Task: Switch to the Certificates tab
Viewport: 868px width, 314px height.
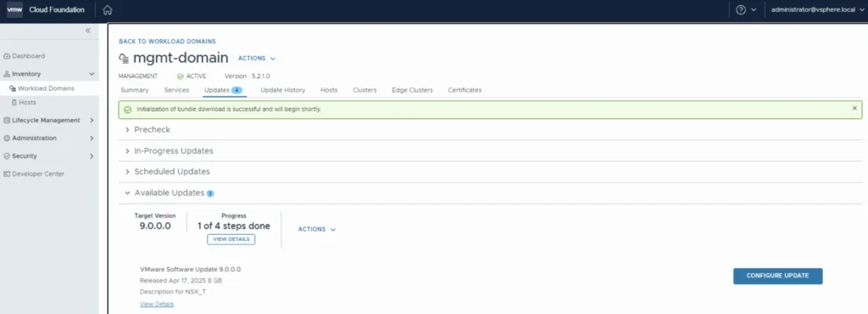Action: coord(465,90)
